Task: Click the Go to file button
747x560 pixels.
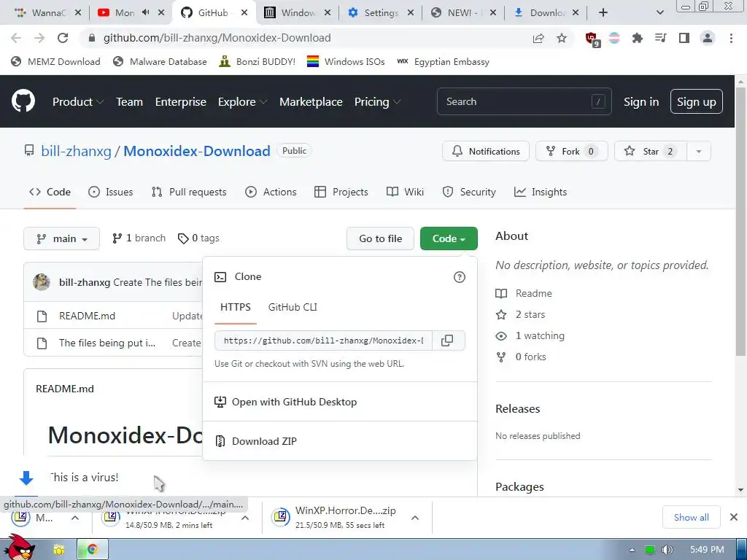Action: tap(381, 238)
